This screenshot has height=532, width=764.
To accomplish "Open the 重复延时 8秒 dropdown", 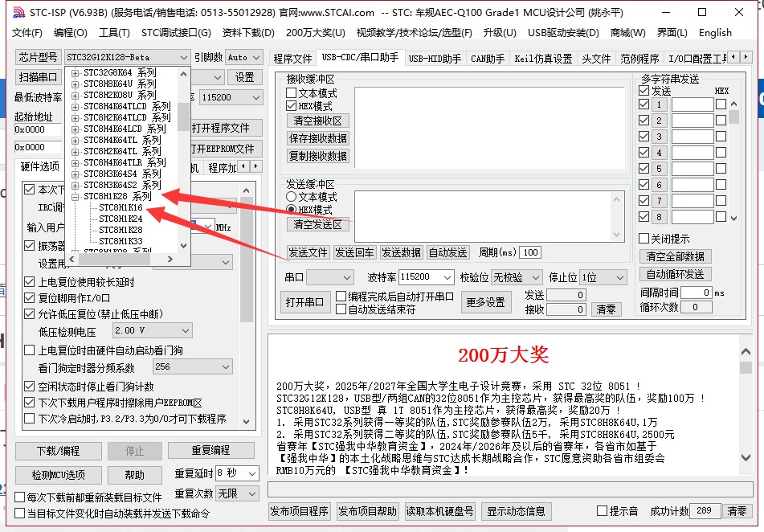I will 237,473.
